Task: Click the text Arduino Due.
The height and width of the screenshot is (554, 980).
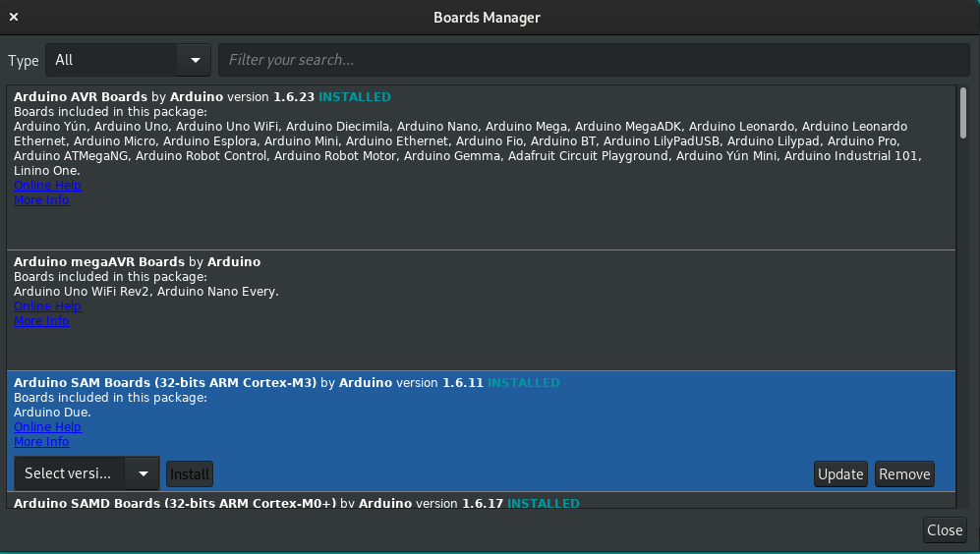Action: tap(52, 413)
